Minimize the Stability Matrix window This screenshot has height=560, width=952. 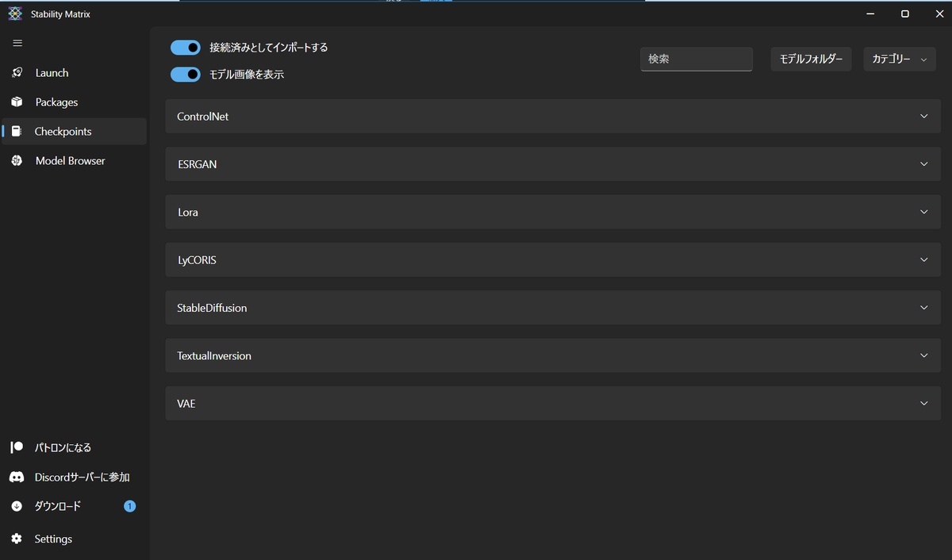click(870, 13)
